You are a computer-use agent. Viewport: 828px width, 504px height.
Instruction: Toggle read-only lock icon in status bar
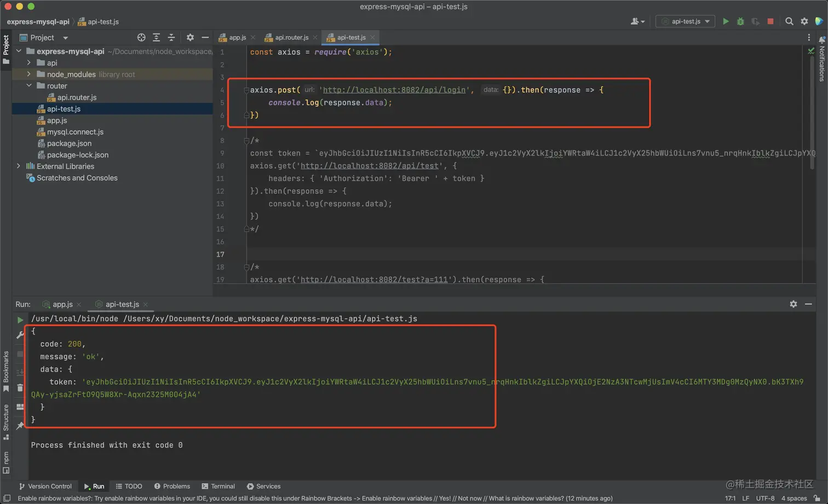pos(817,498)
